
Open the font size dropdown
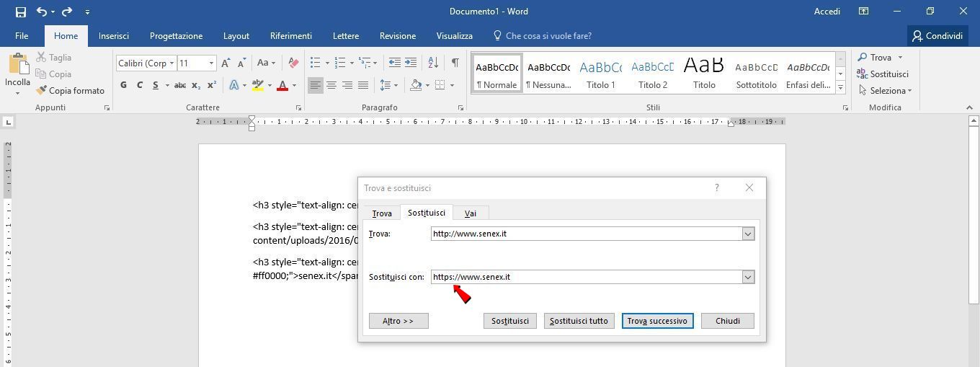pos(211,63)
